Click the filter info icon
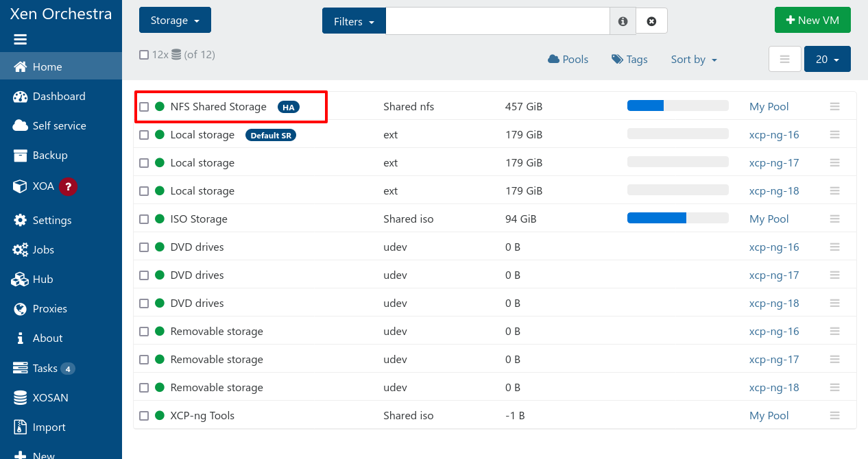This screenshot has height=459, width=868. [623, 21]
